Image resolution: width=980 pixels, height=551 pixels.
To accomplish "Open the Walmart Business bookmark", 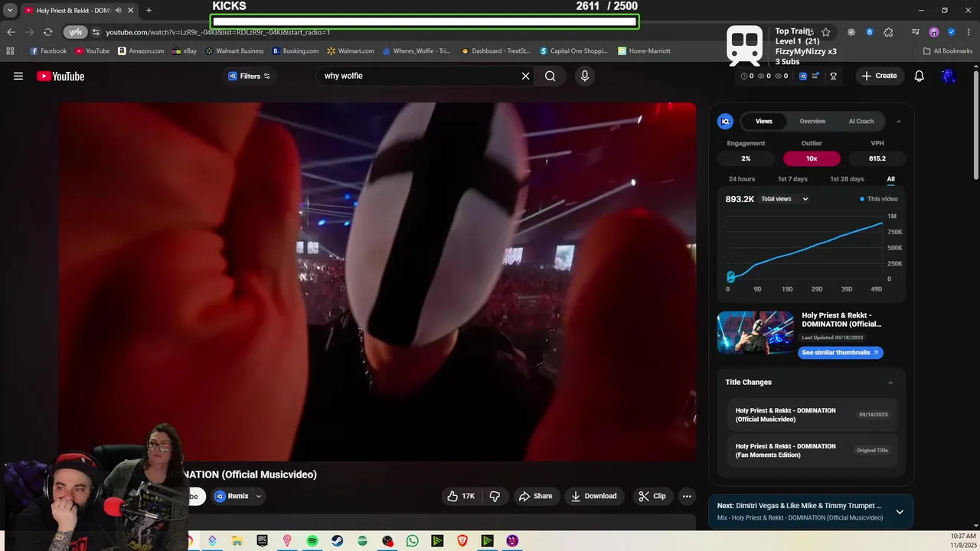I will click(234, 51).
